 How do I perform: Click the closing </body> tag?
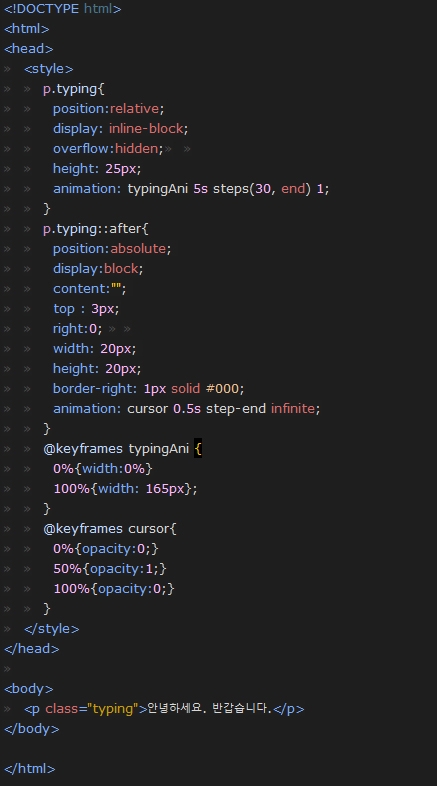pyautogui.click(x=32, y=729)
